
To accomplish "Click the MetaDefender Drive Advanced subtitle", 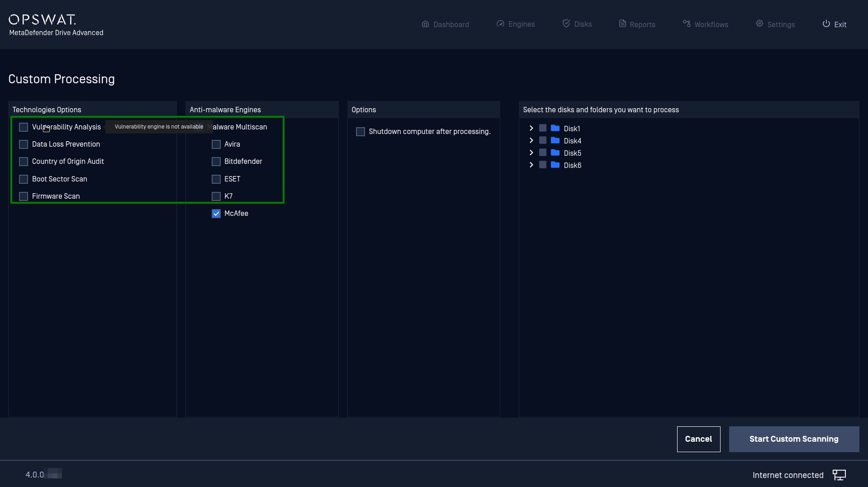I will tap(56, 33).
